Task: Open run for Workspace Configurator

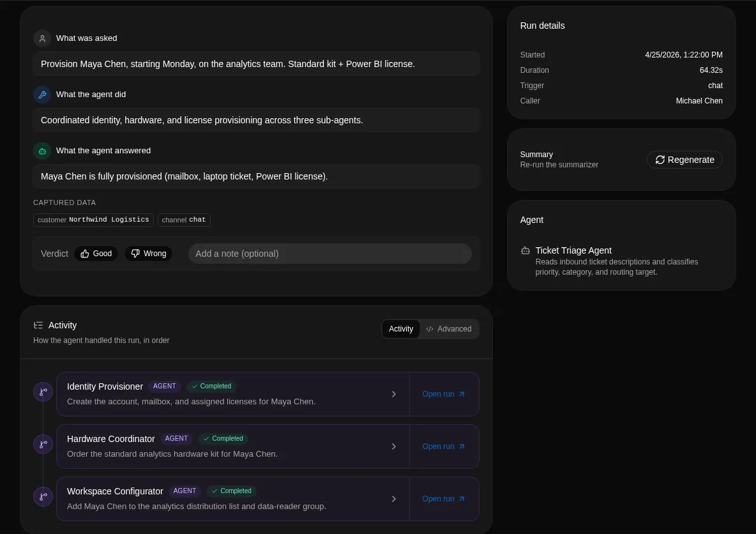Action: (444, 499)
